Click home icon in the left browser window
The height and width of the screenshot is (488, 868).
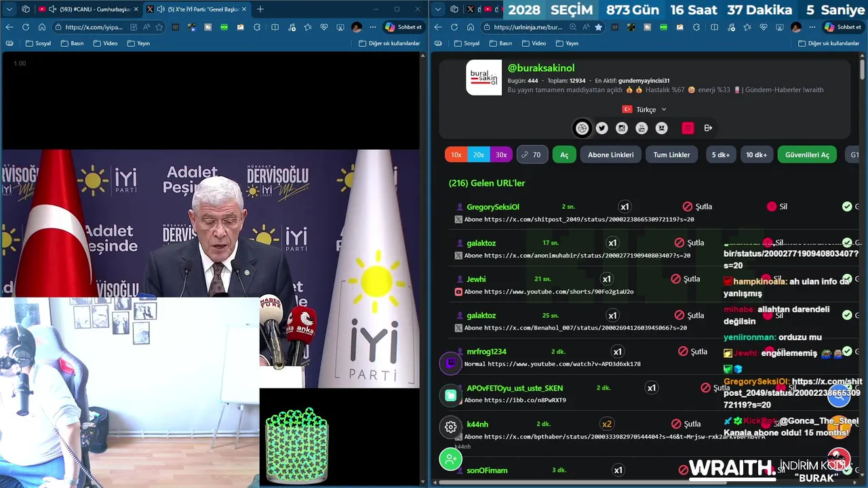(x=41, y=27)
